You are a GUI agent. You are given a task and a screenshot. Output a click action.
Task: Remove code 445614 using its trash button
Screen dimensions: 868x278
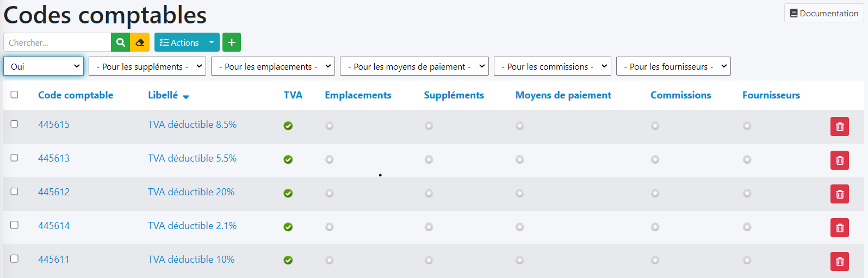839,228
